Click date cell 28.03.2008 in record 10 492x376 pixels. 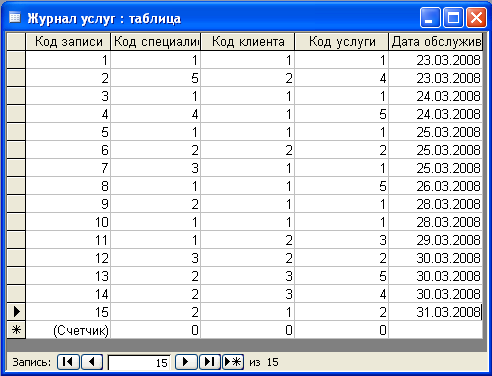click(436, 222)
